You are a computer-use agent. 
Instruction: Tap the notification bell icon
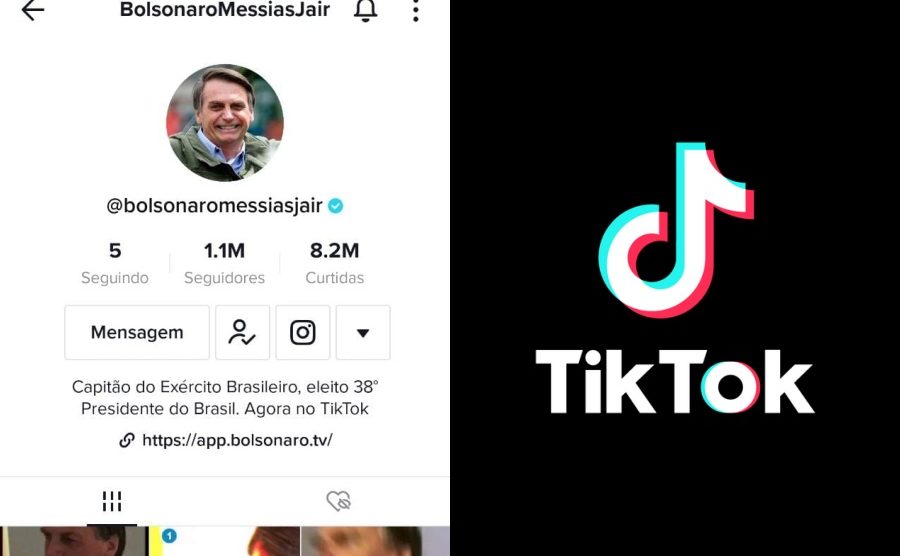[x=365, y=10]
